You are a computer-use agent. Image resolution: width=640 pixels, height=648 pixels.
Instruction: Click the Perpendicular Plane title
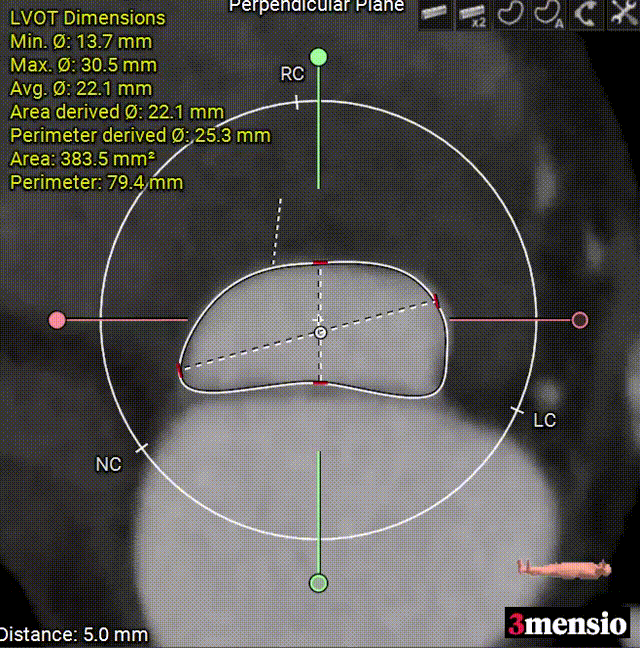pos(316,7)
